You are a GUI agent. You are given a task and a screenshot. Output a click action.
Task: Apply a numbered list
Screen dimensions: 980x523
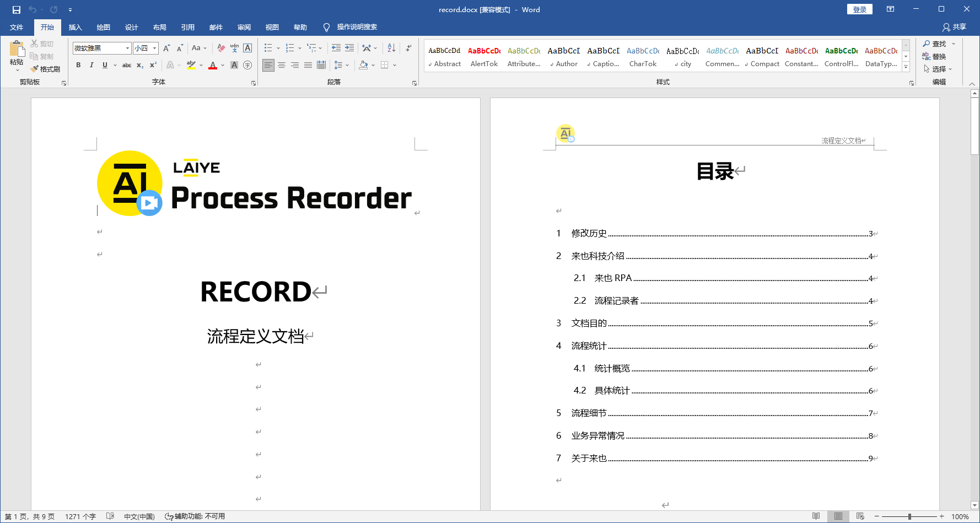coord(290,48)
